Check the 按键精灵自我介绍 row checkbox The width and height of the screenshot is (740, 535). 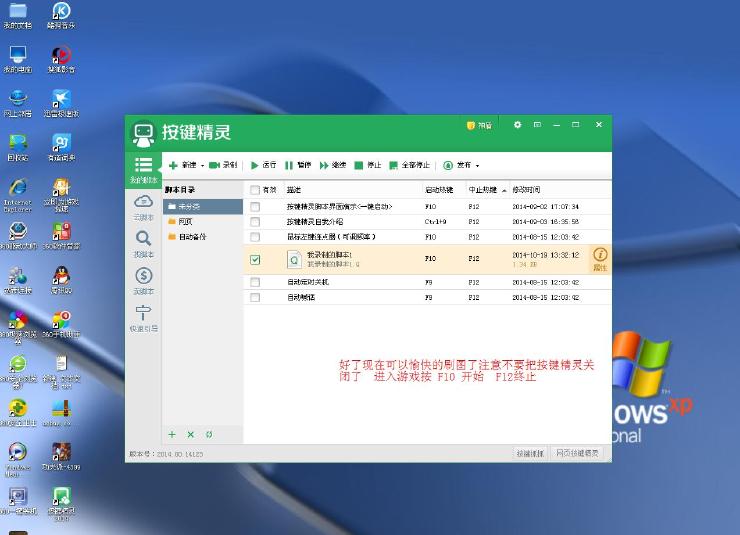255,222
